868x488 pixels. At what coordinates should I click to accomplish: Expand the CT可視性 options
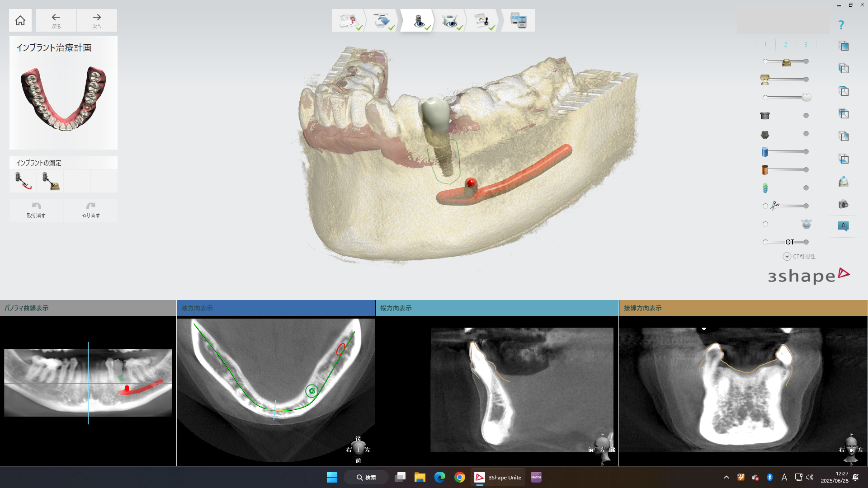787,257
